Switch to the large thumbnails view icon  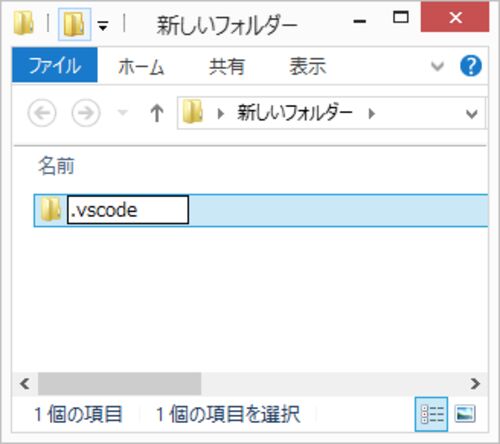point(465,414)
